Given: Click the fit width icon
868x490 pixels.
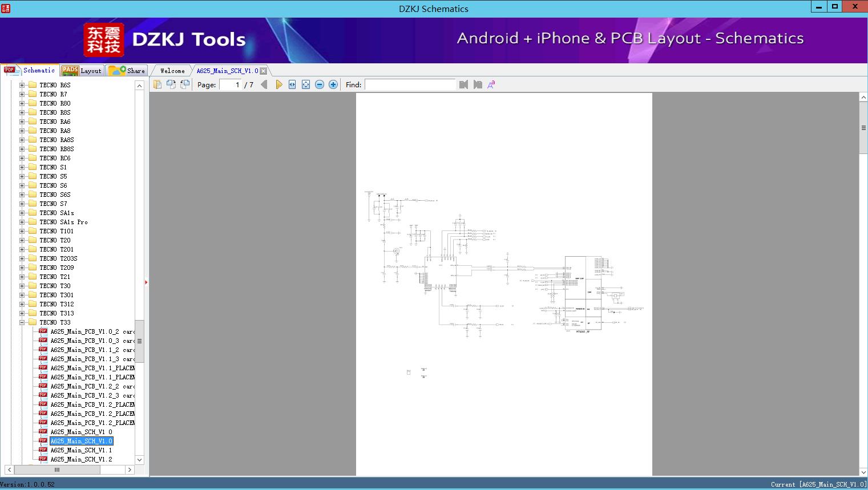Looking at the screenshot, I should [x=292, y=84].
